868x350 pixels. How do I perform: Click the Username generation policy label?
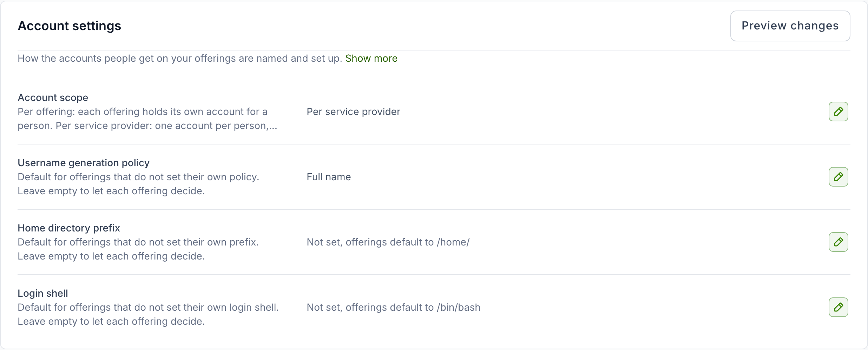point(84,163)
